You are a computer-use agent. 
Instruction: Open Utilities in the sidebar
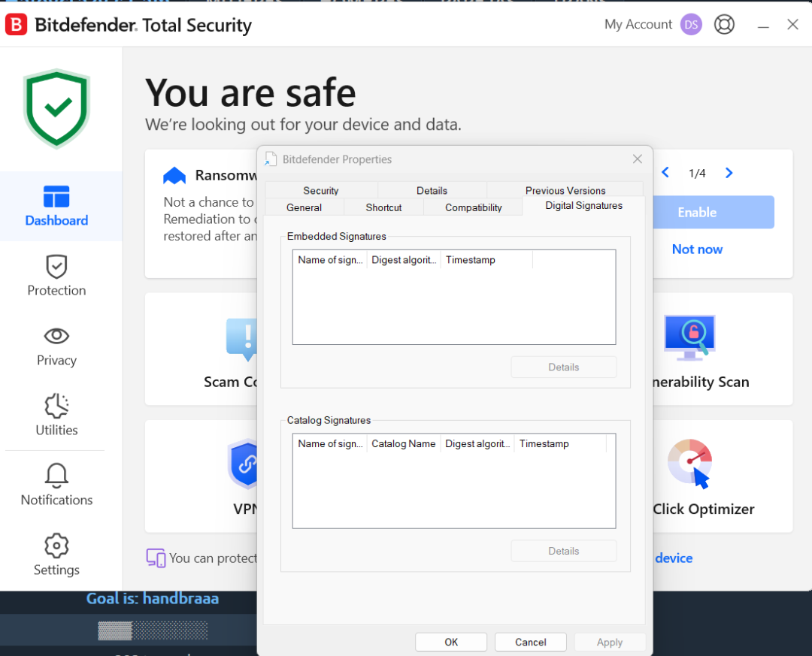click(x=56, y=416)
